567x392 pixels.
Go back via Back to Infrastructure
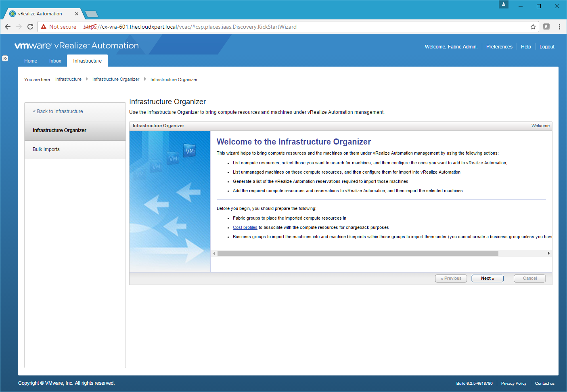coord(58,111)
